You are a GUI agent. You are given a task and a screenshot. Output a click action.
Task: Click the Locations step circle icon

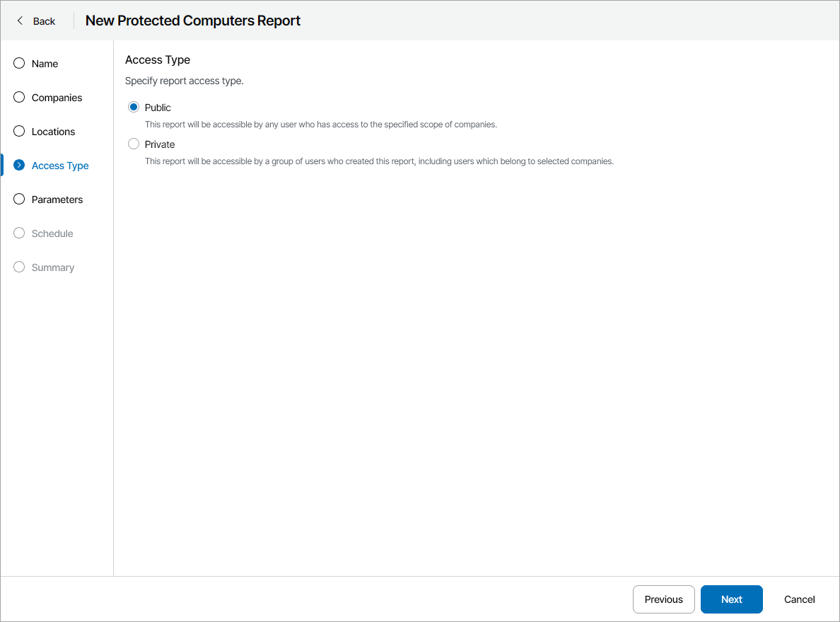(x=19, y=132)
